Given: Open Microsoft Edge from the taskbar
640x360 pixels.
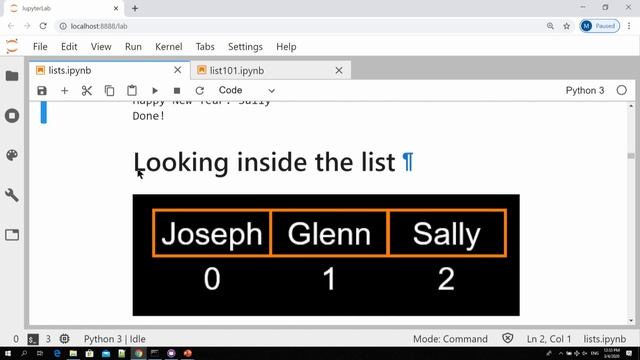Looking at the screenshot, I should coord(57,353).
